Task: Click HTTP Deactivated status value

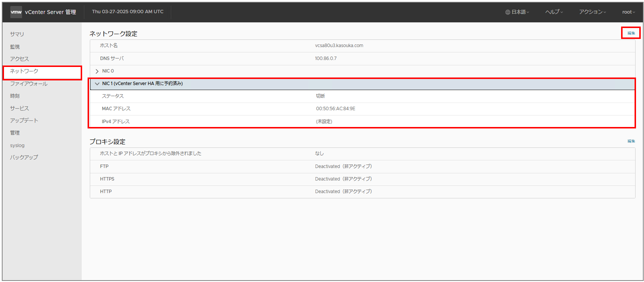Action: [x=343, y=191]
